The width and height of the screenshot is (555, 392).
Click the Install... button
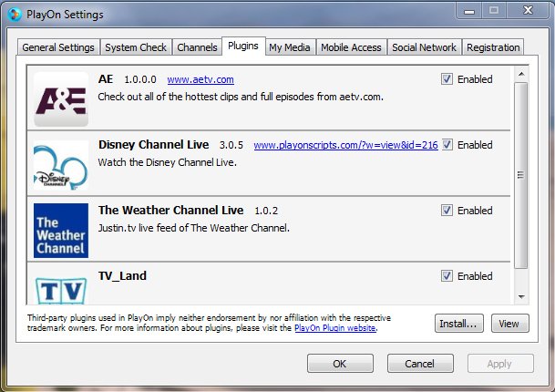(x=458, y=324)
